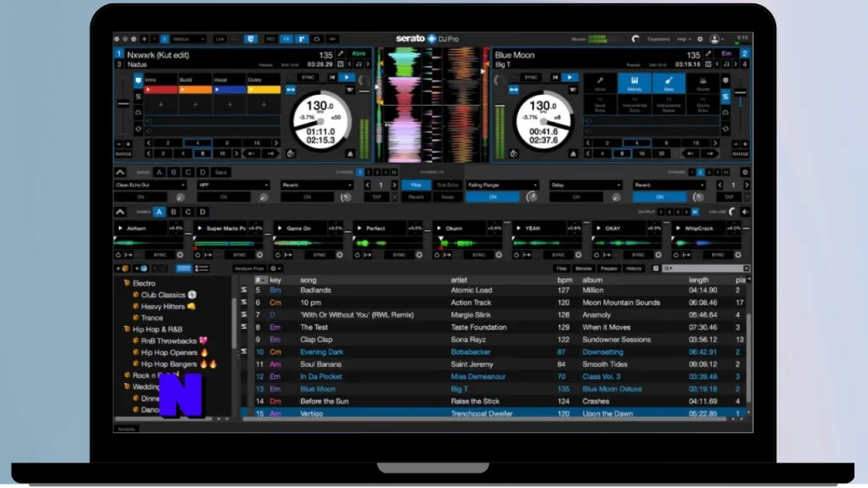Click the edit pencil icon next to Abm
The height and width of the screenshot is (488, 868).
pyautogui.click(x=341, y=53)
